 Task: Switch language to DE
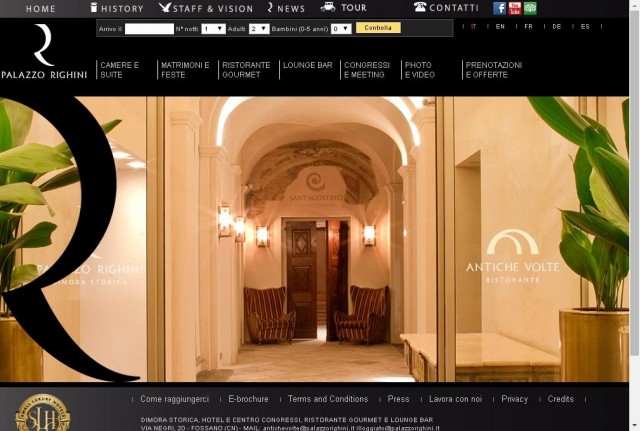point(557,27)
